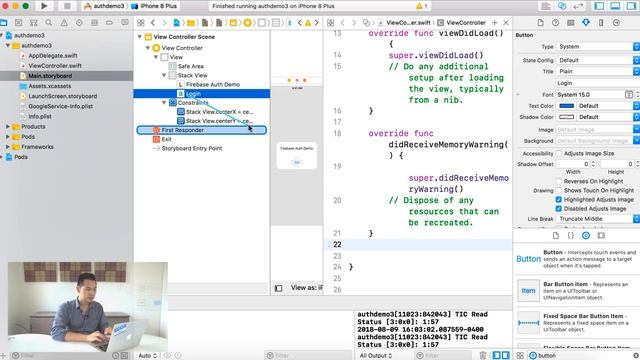Switch to the assistant editor
The width and height of the screenshot is (640, 360).
tap(562, 6)
